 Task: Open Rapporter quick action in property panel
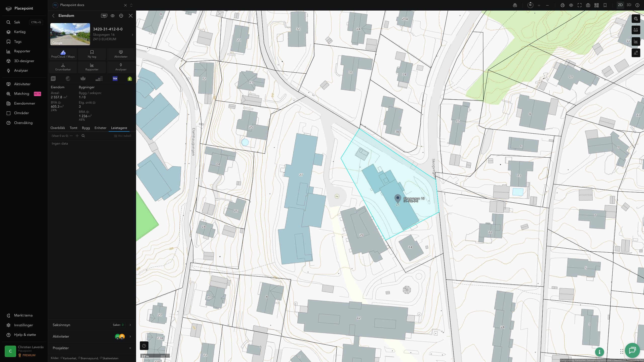[92, 67]
